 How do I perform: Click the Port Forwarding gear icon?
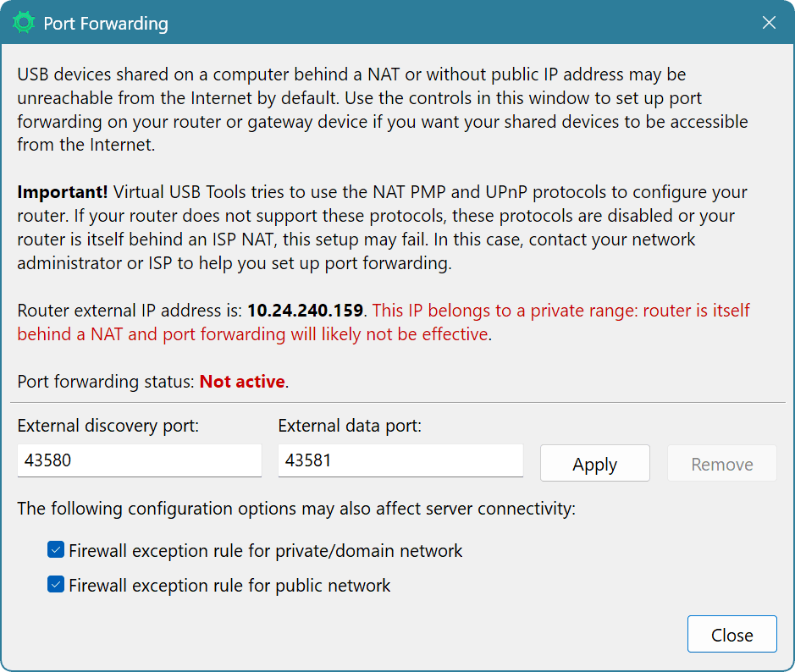pos(24,22)
